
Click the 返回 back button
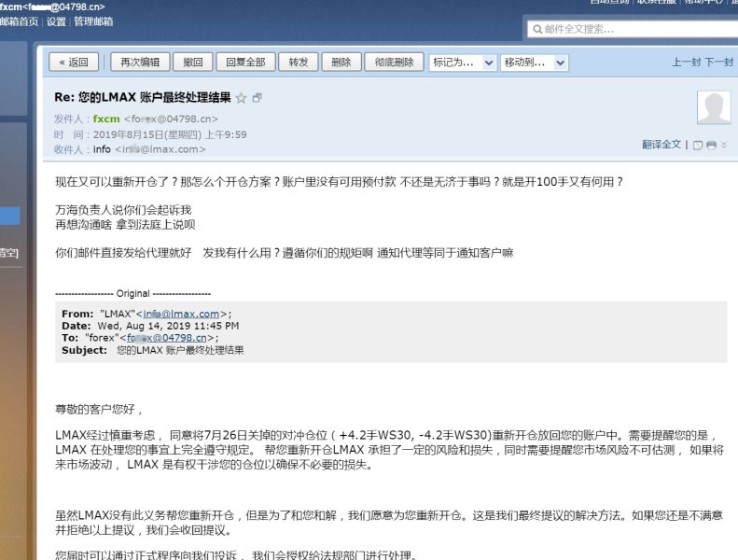74,63
